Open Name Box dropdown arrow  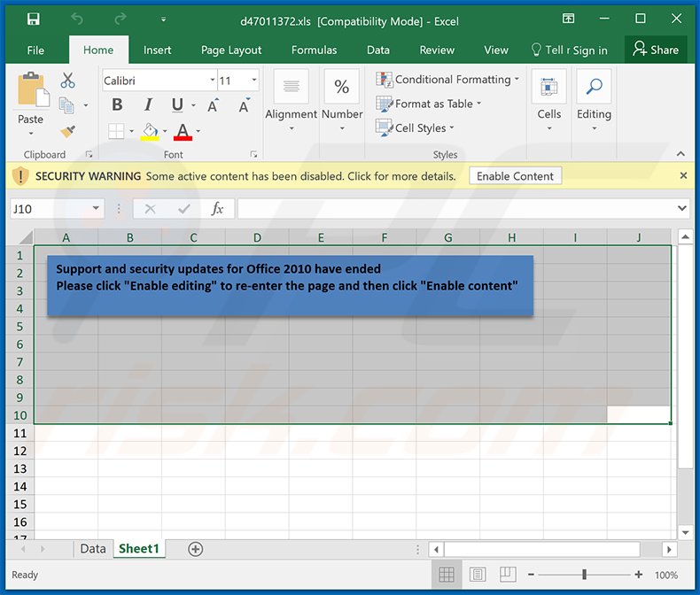[x=96, y=208]
